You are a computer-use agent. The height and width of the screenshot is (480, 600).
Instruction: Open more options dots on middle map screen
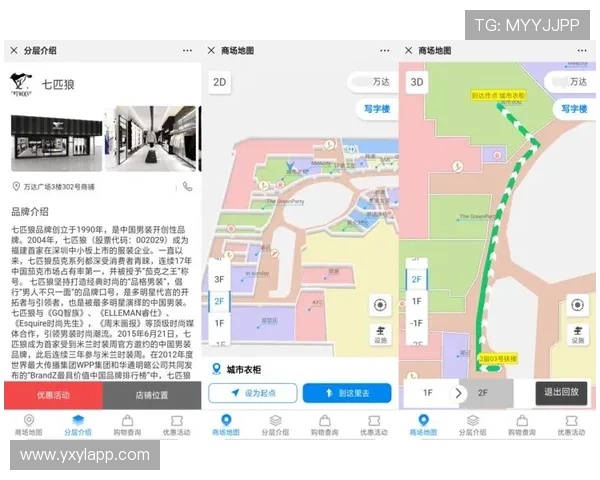coord(385,51)
